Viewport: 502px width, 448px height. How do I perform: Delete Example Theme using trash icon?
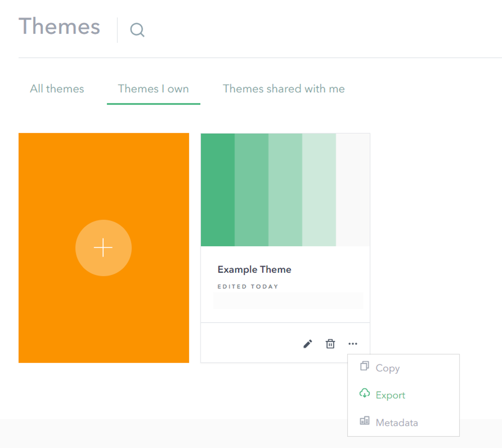pyautogui.click(x=330, y=344)
